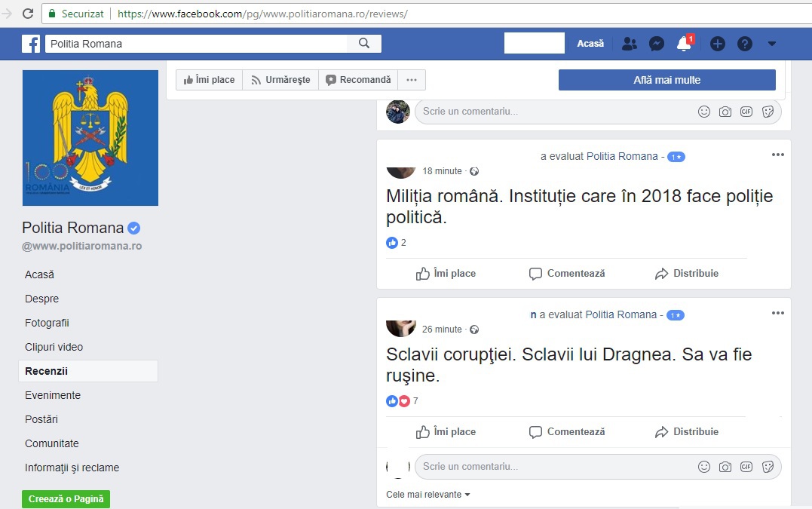Insert emoji in bottom comment box
Image resolution: width=812 pixels, height=509 pixels.
tap(703, 467)
